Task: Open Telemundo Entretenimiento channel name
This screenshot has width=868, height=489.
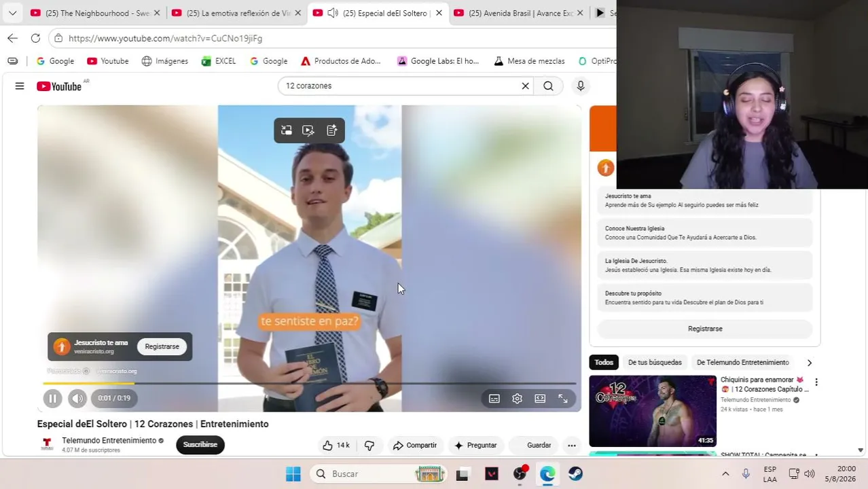Action: point(109,440)
